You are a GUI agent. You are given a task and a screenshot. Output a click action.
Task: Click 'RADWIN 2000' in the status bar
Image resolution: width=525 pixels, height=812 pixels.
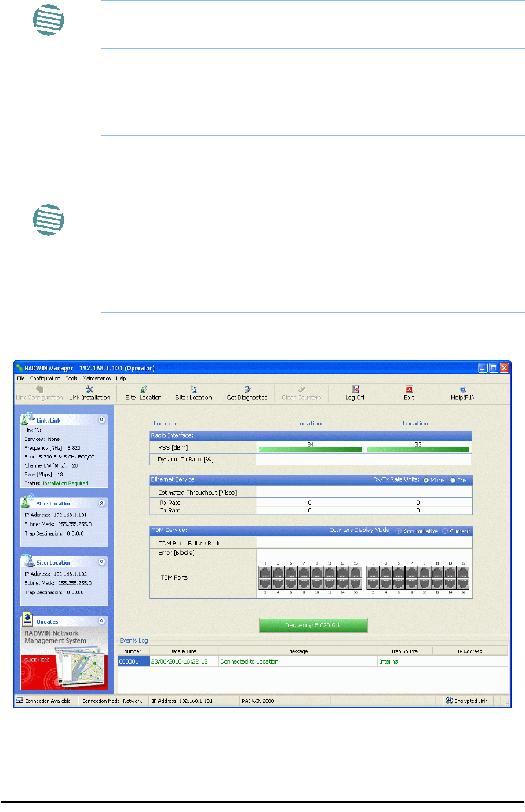[x=258, y=701]
